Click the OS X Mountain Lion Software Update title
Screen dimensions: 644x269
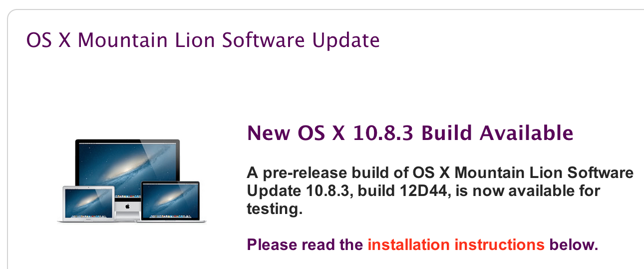(203, 39)
